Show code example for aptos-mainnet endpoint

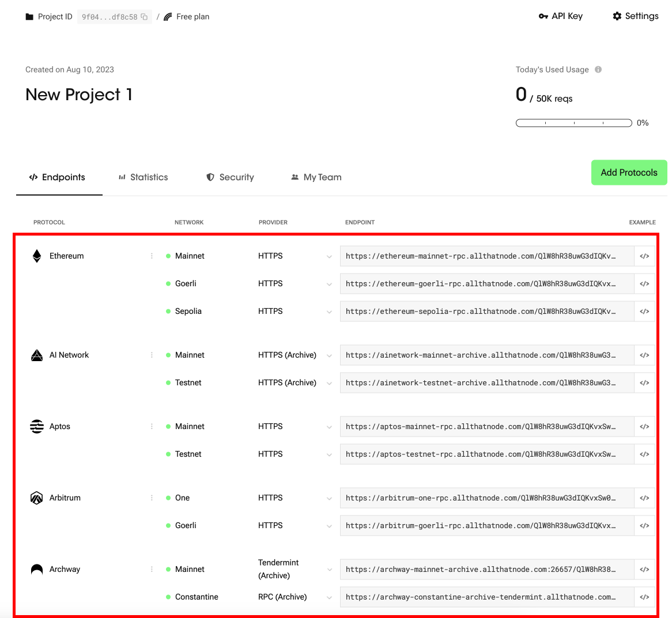click(x=644, y=427)
